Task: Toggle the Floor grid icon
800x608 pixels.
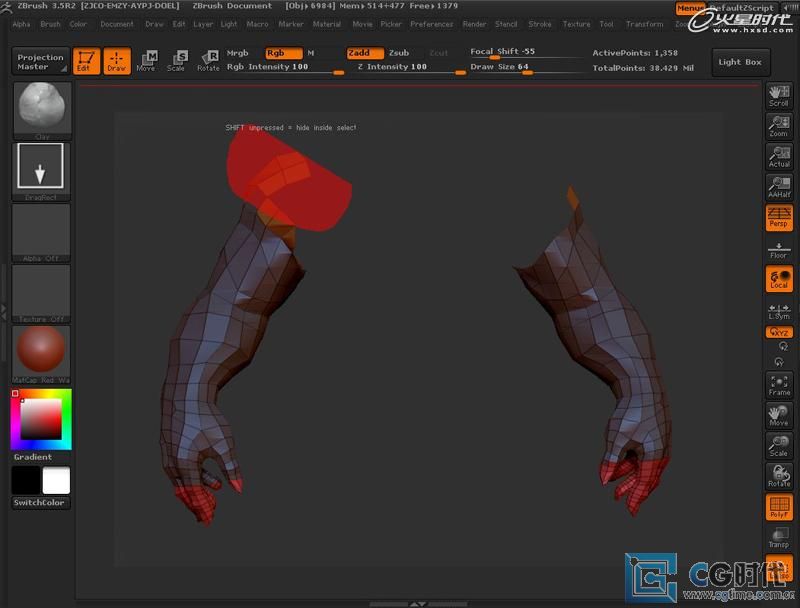Action: (x=779, y=248)
